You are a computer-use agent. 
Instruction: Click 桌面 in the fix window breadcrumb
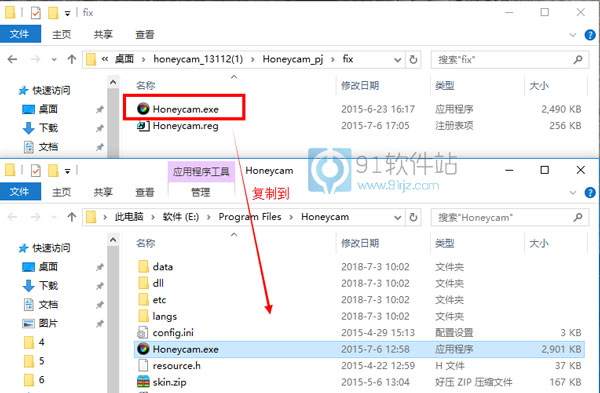point(124,59)
